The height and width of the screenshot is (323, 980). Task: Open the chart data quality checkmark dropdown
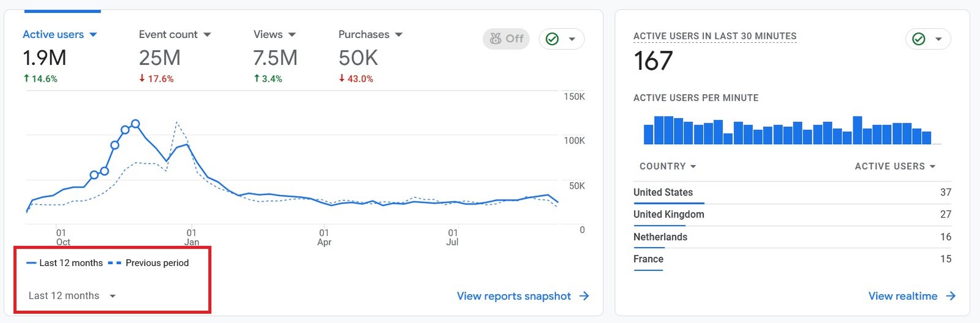562,39
